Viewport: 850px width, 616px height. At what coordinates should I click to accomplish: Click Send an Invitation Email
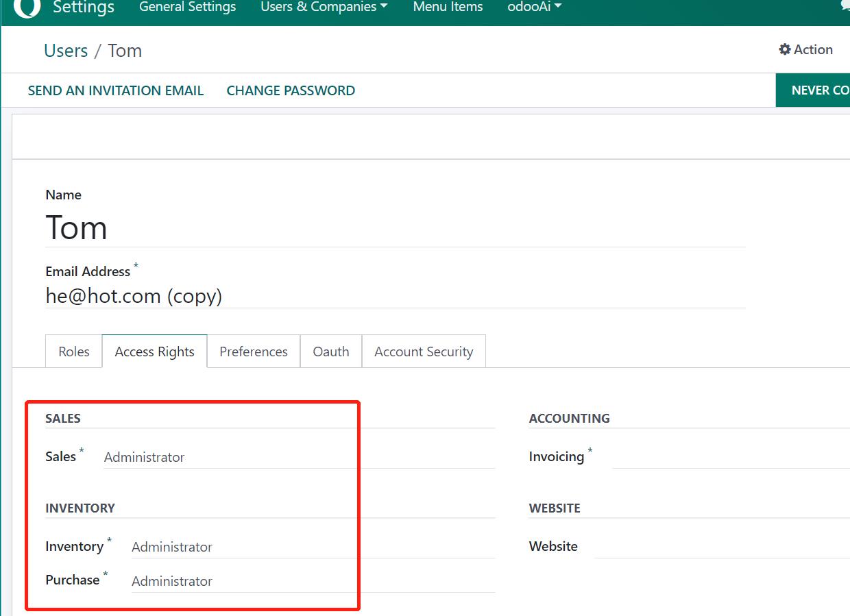pyautogui.click(x=116, y=90)
